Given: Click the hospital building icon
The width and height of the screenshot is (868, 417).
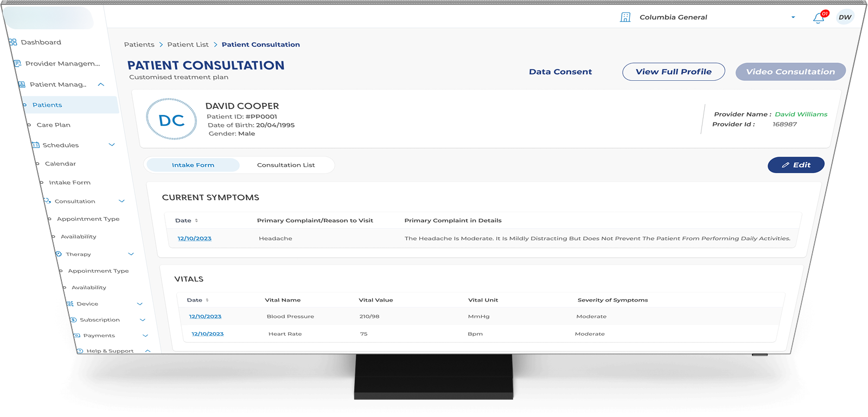Looking at the screenshot, I should tap(626, 17).
